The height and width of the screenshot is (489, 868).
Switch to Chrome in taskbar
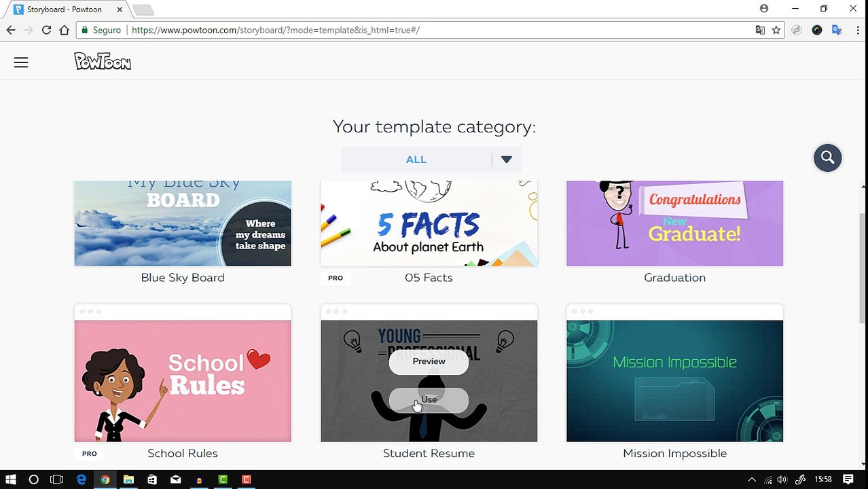[105, 479]
